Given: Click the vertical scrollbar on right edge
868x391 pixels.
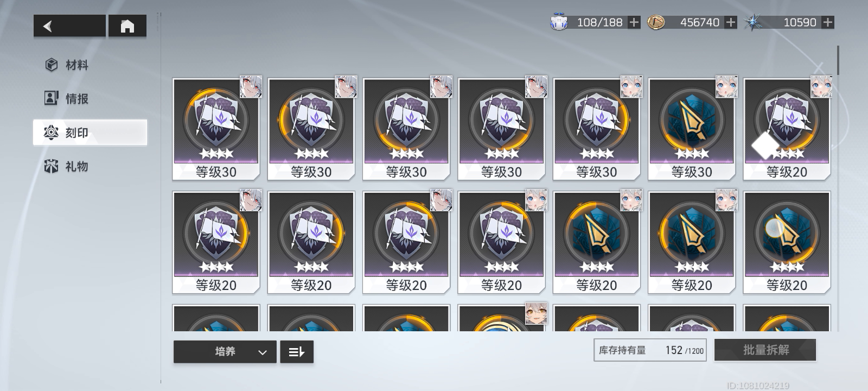Looking at the screenshot, I should pos(838,60).
